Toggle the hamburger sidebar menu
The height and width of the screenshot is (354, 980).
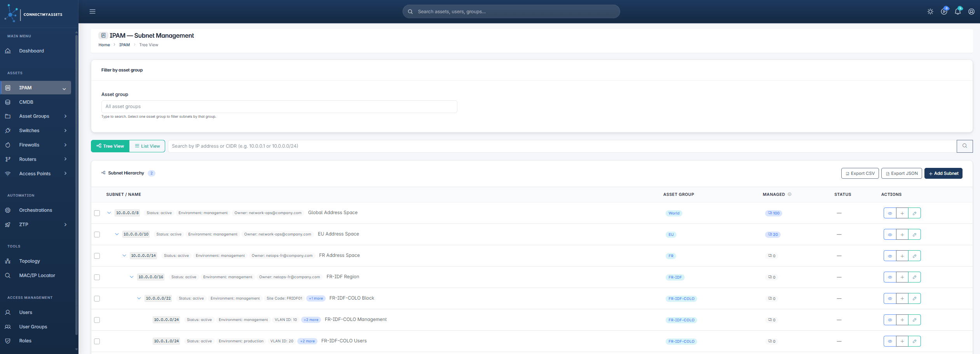(x=92, y=12)
